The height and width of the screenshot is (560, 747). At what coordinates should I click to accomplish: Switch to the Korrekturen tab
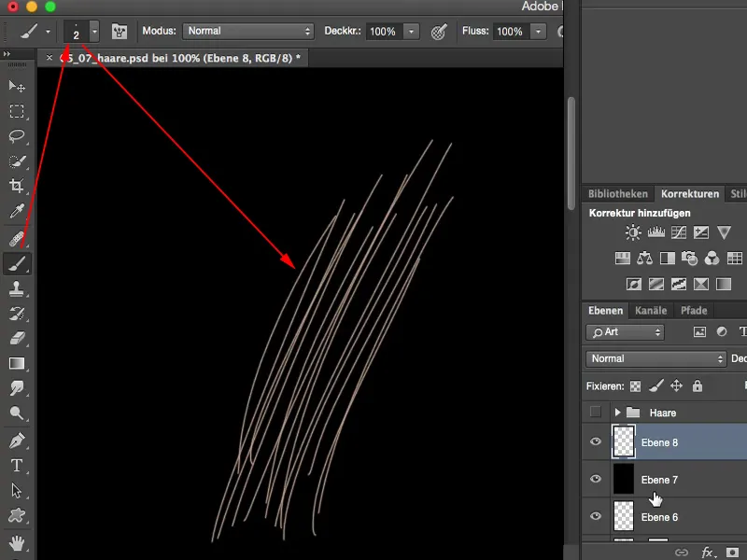[690, 194]
